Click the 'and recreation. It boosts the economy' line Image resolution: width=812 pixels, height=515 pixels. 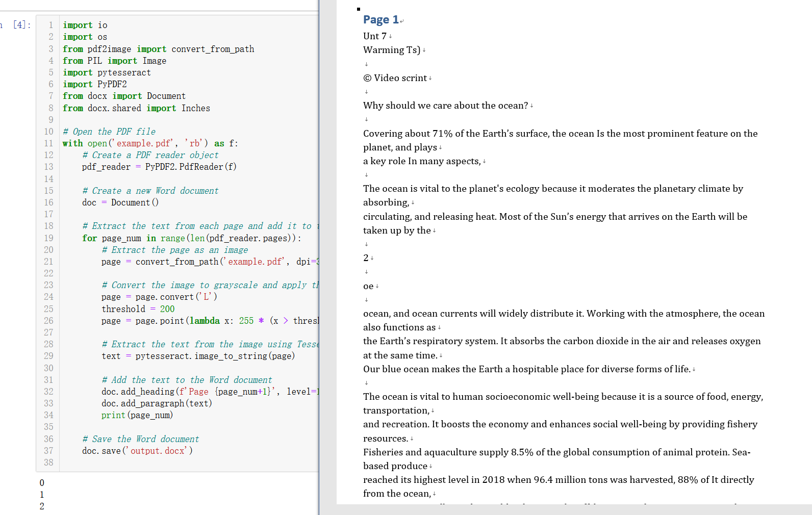point(560,424)
